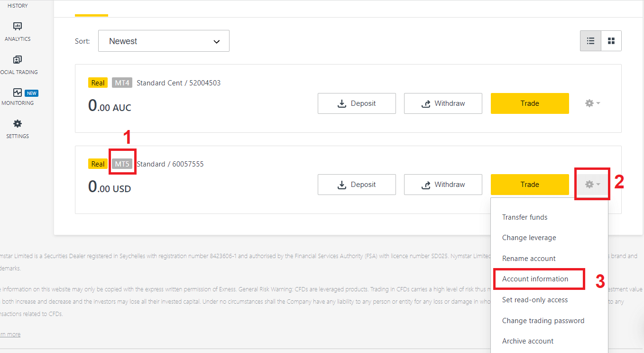Viewport: 644px width, 353px height.
Task: Select Change trading password option
Action: coord(543,321)
